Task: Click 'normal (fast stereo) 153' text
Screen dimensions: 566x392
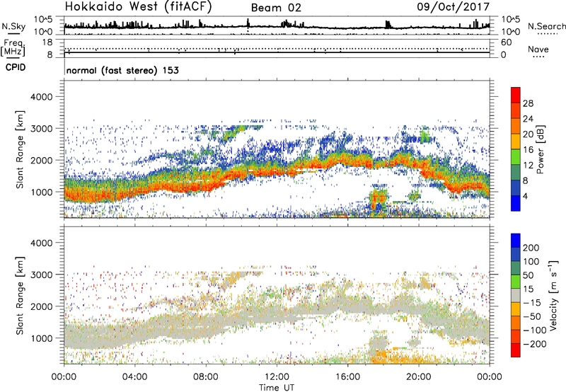Action: click(122, 70)
